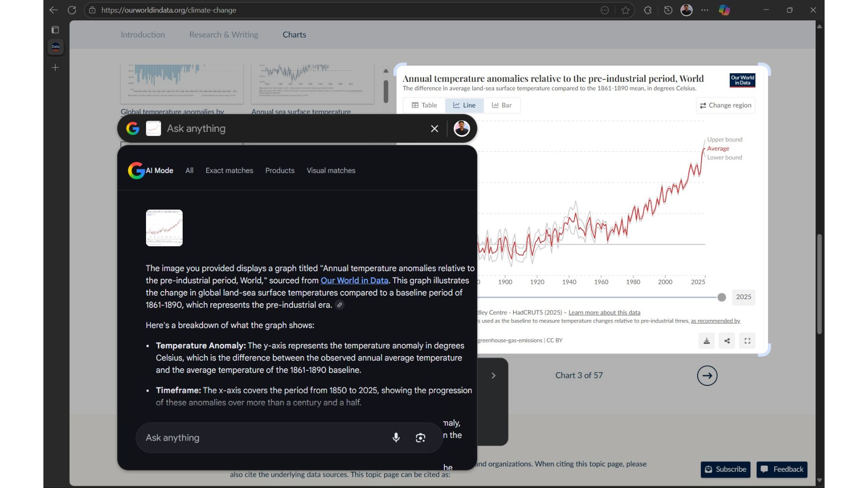Open the Visual matches tab

tap(331, 170)
